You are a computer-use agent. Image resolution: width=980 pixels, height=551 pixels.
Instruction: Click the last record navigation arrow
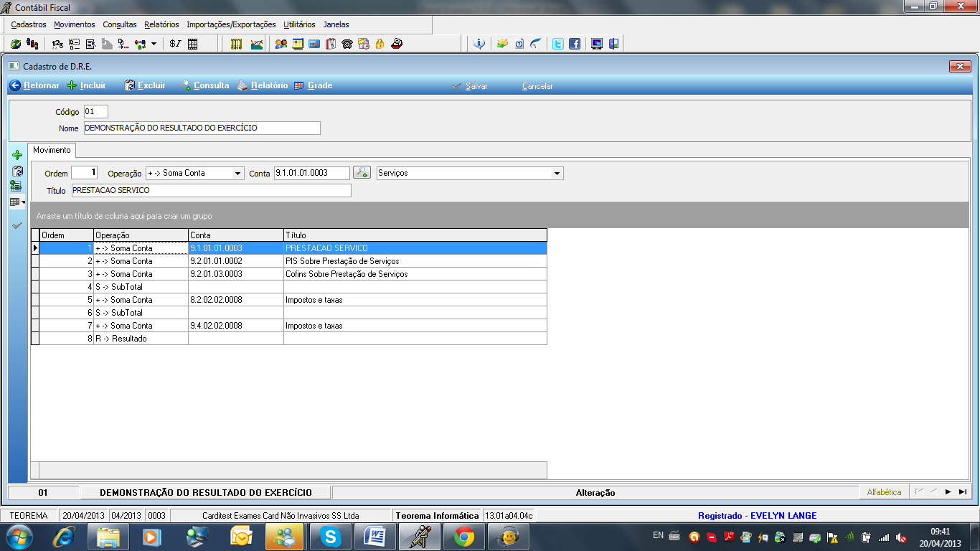(962, 492)
